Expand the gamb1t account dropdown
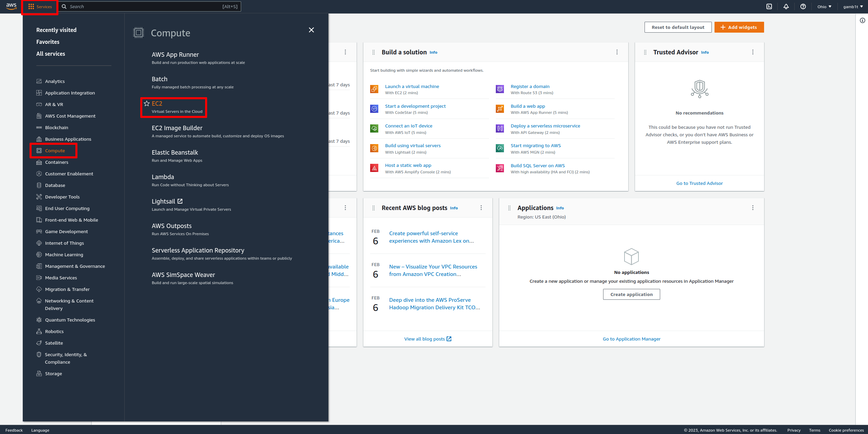 coord(853,6)
